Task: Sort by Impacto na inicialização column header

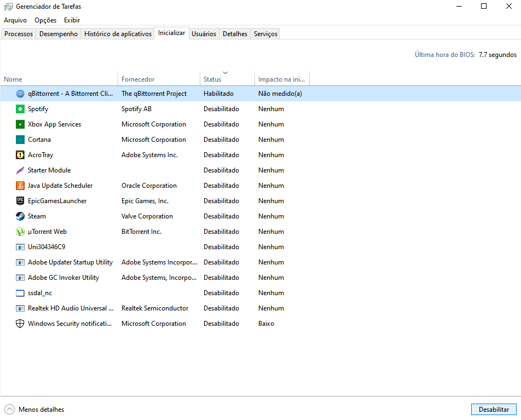Action: pyautogui.click(x=282, y=79)
